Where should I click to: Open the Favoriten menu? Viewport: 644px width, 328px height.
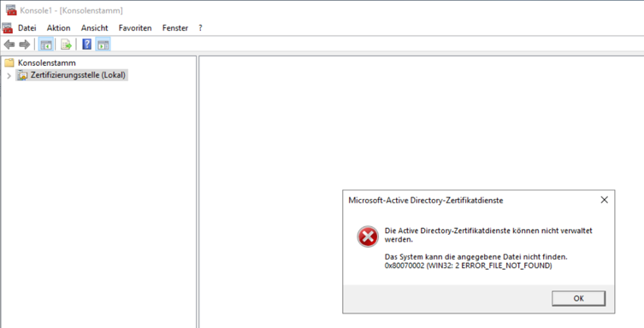coord(135,28)
